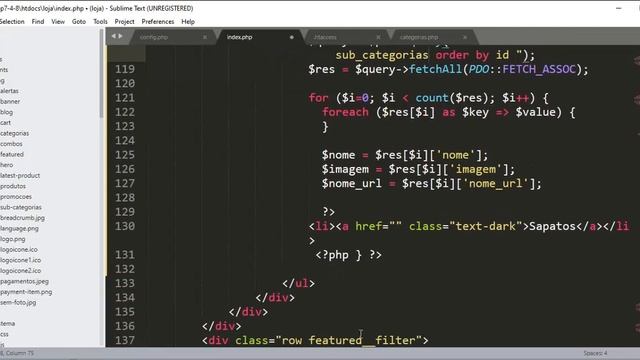The width and height of the screenshot is (640, 360).
Task: Switch to the config.php tab
Action: pos(154,37)
